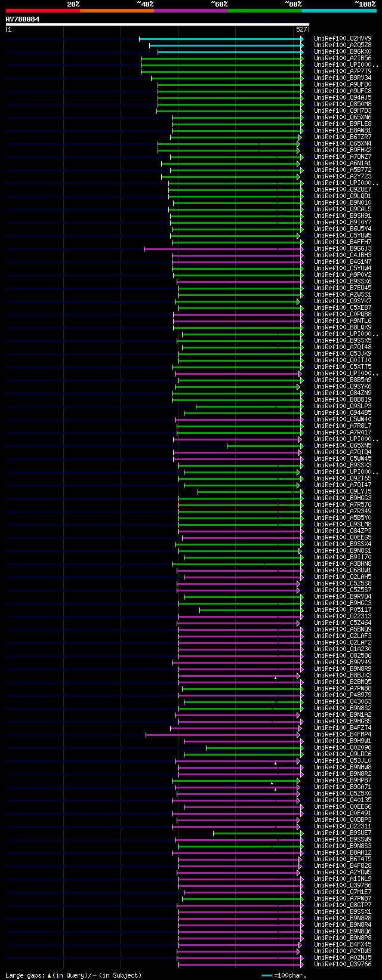382x980 pixels.
Task: Click the UniRef100_P48979 label
Action: (x=343, y=695)
